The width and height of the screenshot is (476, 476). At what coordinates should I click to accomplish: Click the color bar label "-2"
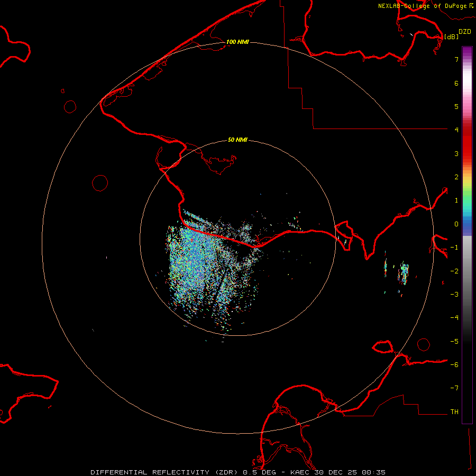pos(454,271)
